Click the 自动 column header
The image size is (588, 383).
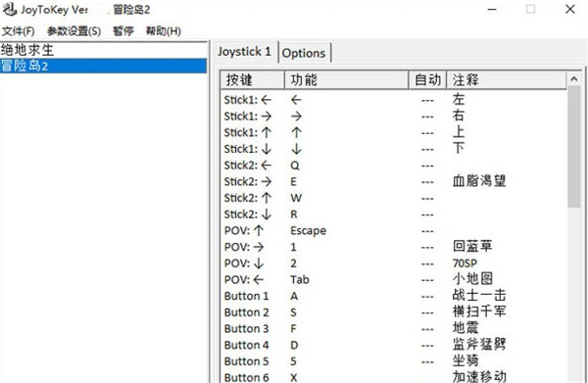(427, 79)
